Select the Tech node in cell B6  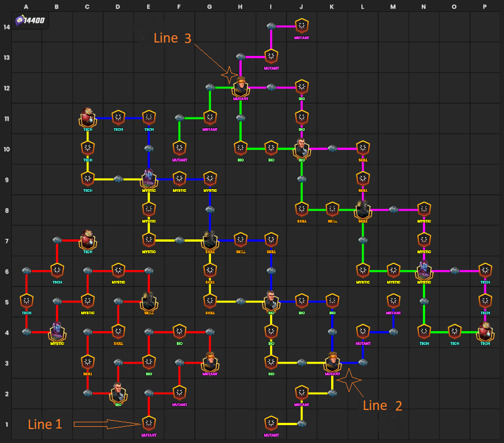click(57, 270)
